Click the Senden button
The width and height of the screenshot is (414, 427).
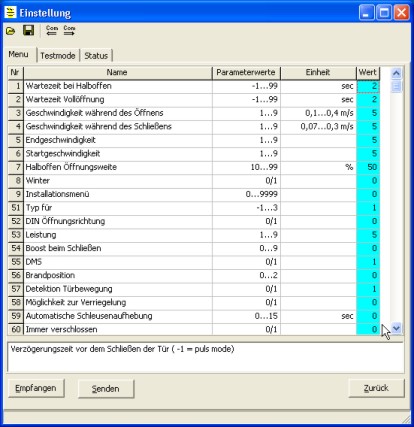tap(106, 389)
